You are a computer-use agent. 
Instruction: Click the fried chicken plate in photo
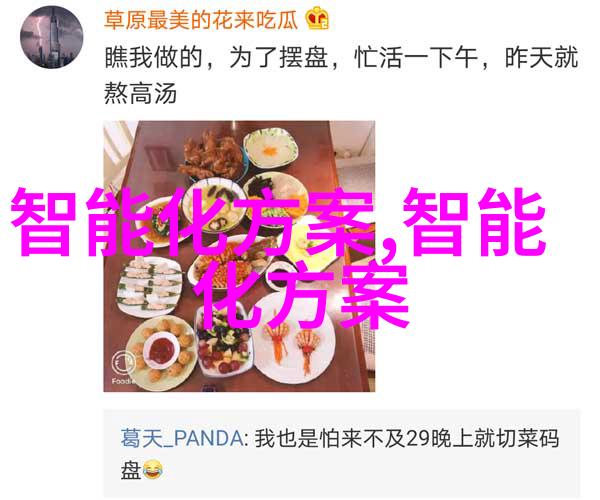[x=211, y=159]
